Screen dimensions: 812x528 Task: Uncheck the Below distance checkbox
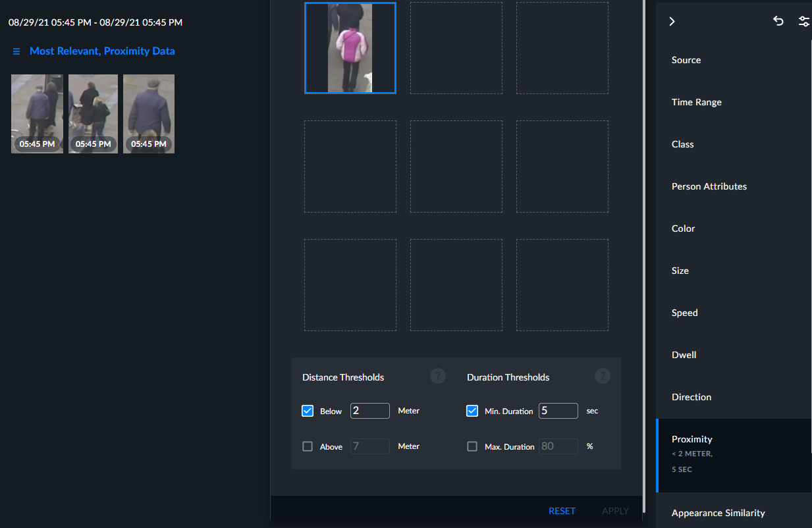308,411
